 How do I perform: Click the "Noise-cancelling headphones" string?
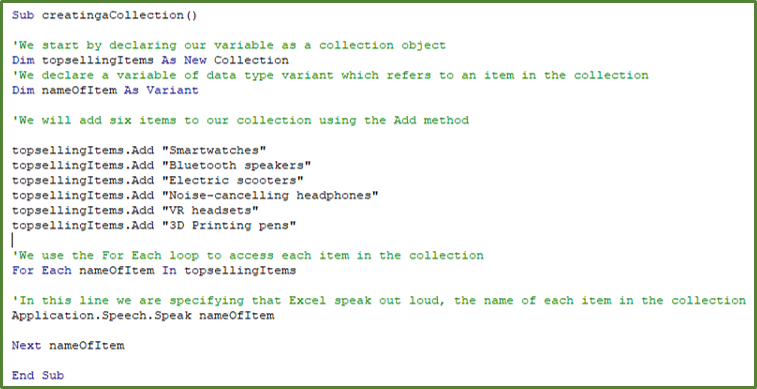(x=271, y=195)
